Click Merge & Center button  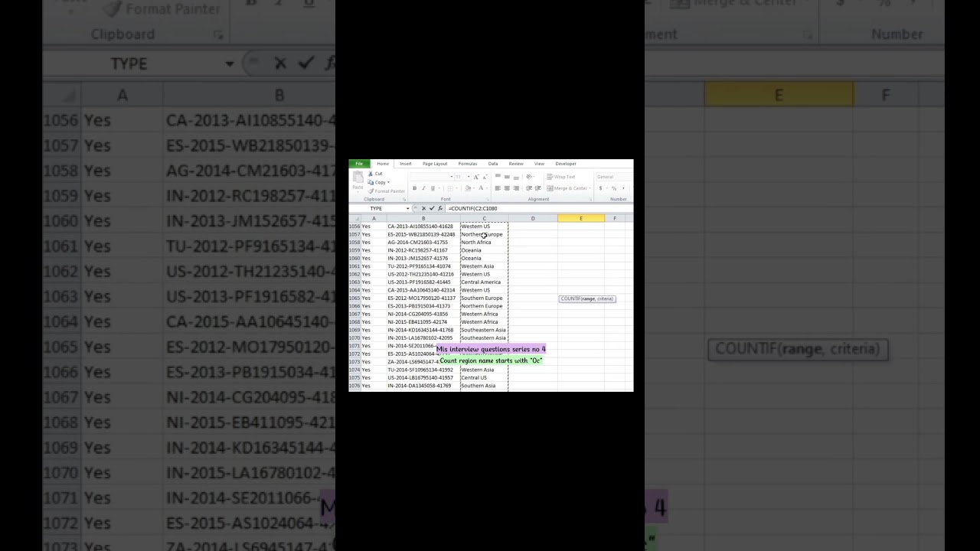coord(568,188)
